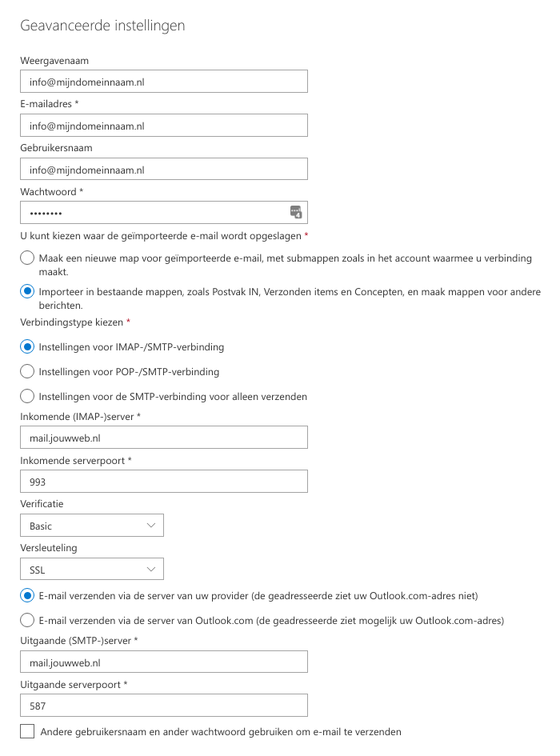Edit the Inkomende (IMAP-)server field
560x756 pixels.
163,438
